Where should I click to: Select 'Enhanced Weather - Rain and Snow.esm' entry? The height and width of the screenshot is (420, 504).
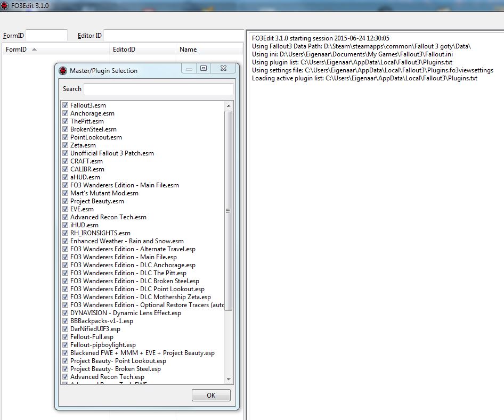127,241
